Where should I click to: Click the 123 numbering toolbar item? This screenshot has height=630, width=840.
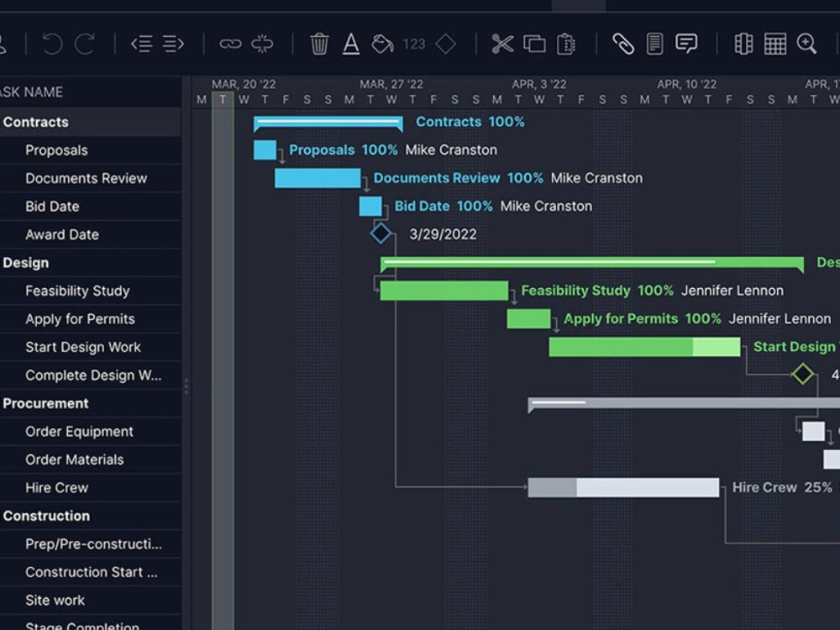(x=414, y=44)
